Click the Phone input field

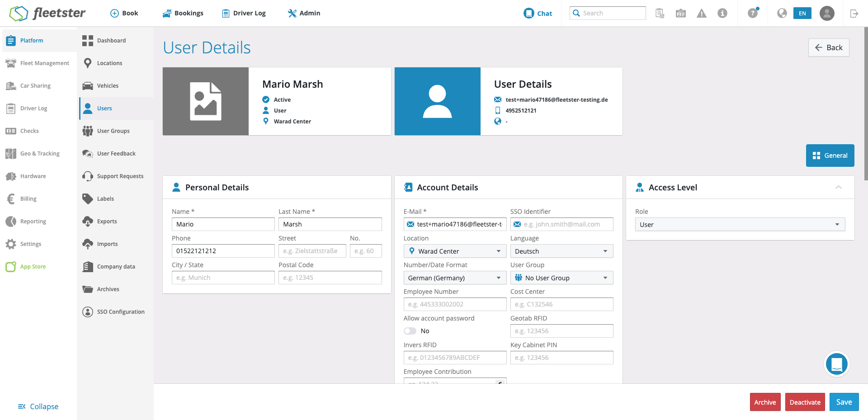tap(223, 251)
